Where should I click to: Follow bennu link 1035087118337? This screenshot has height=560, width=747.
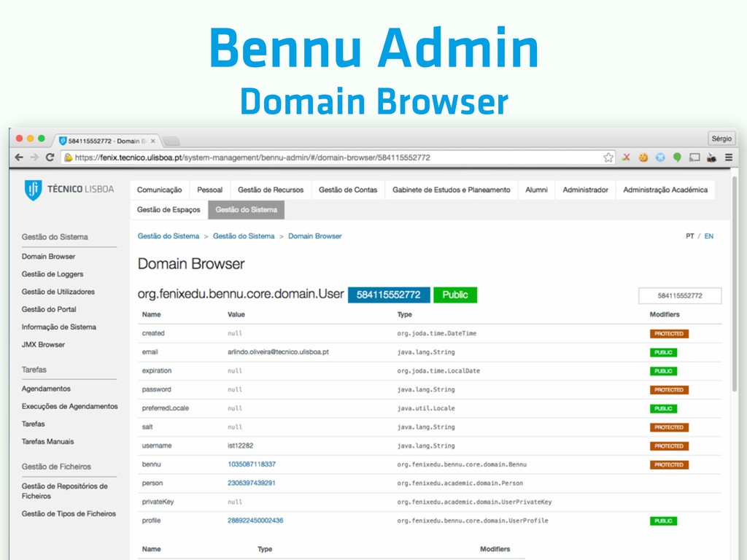252,464
